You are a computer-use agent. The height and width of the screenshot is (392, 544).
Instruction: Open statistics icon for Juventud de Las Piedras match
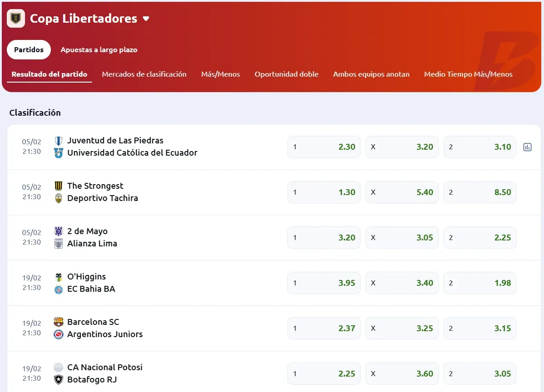(527, 147)
